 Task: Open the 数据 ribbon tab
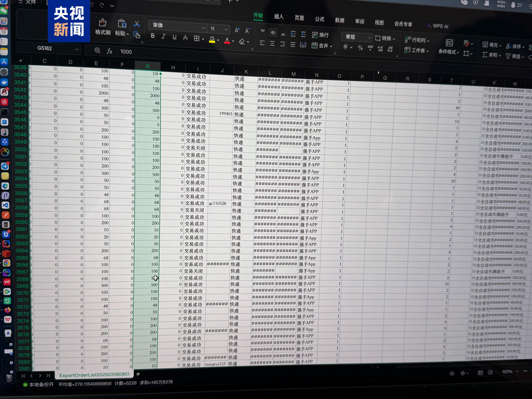(x=340, y=20)
